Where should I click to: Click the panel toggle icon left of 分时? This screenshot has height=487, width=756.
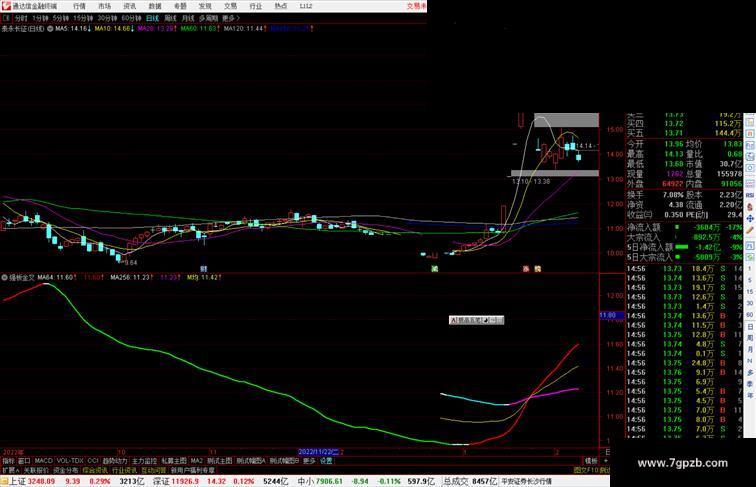(6, 18)
